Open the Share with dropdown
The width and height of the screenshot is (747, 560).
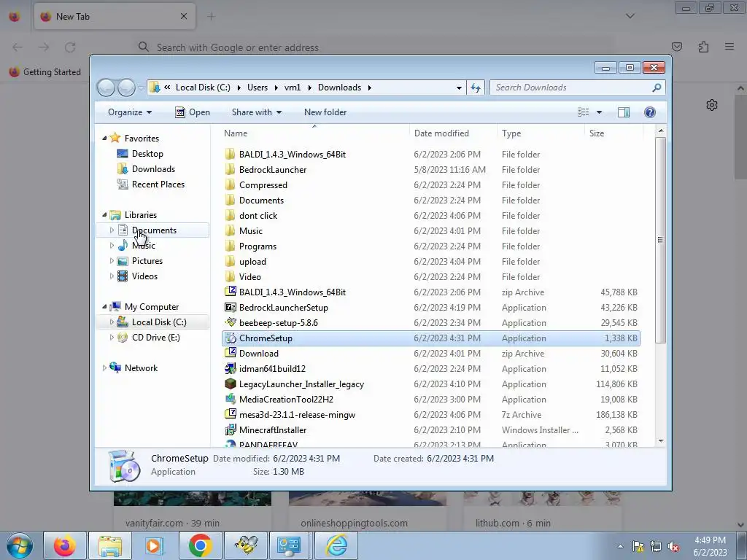coord(256,112)
